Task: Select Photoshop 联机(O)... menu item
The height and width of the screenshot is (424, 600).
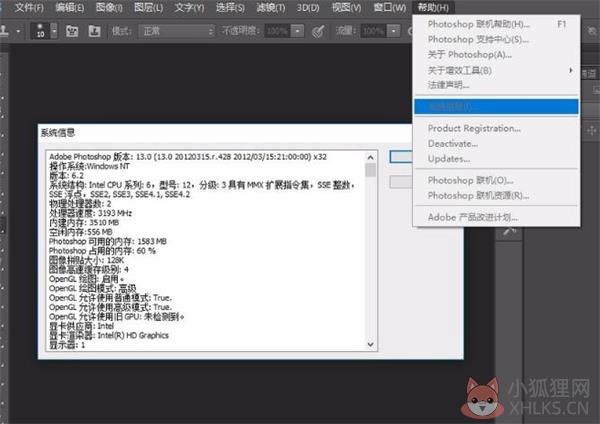Action: click(497, 180)
